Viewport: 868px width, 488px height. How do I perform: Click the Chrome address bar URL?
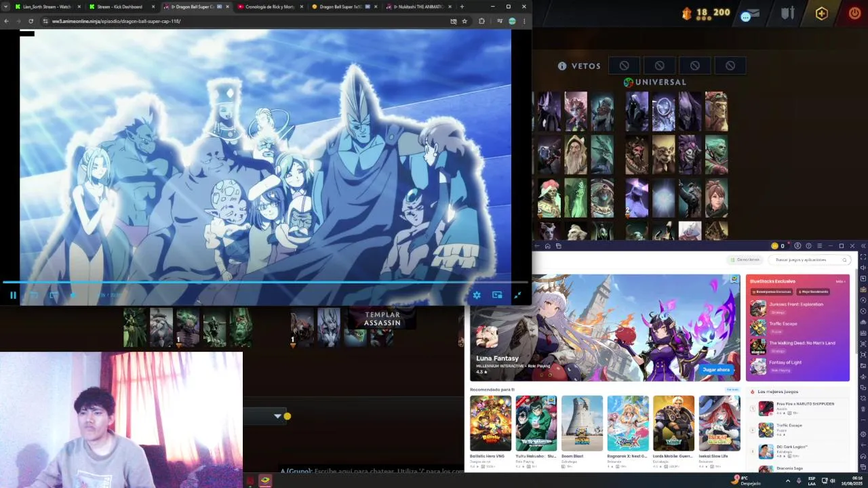(117, 21)
